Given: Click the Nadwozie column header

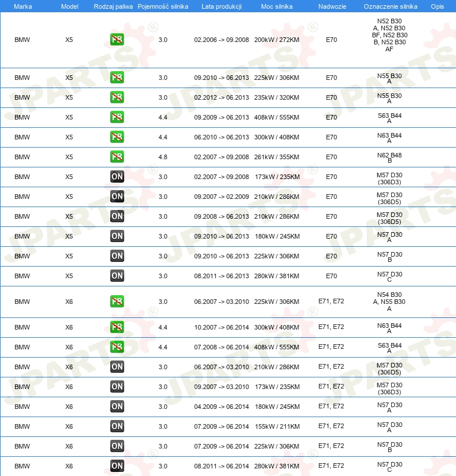Looking at the screenshot, I should (x=332, y=6).
